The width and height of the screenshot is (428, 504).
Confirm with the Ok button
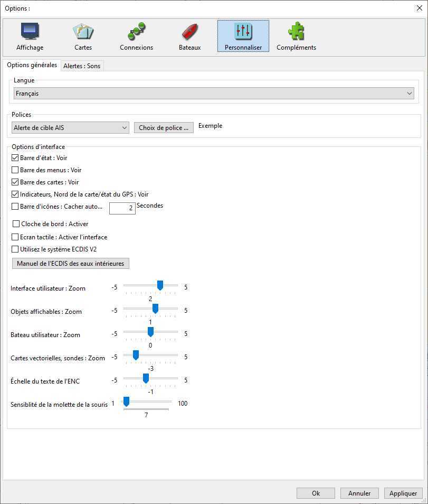point(316,493)
